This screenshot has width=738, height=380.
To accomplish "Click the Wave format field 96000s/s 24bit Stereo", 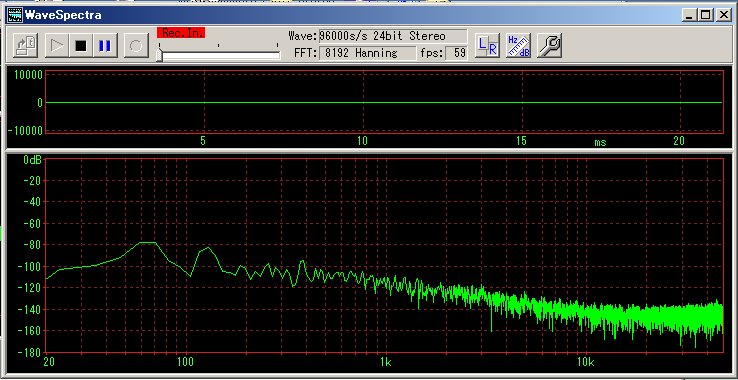I will click(393, 36).
